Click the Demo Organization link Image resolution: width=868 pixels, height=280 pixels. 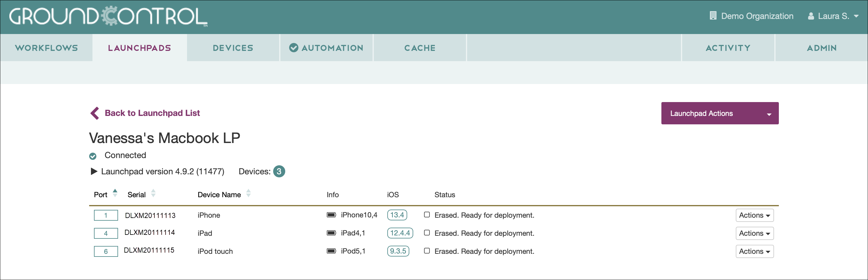pyautogui.click(x=757, y=16)
